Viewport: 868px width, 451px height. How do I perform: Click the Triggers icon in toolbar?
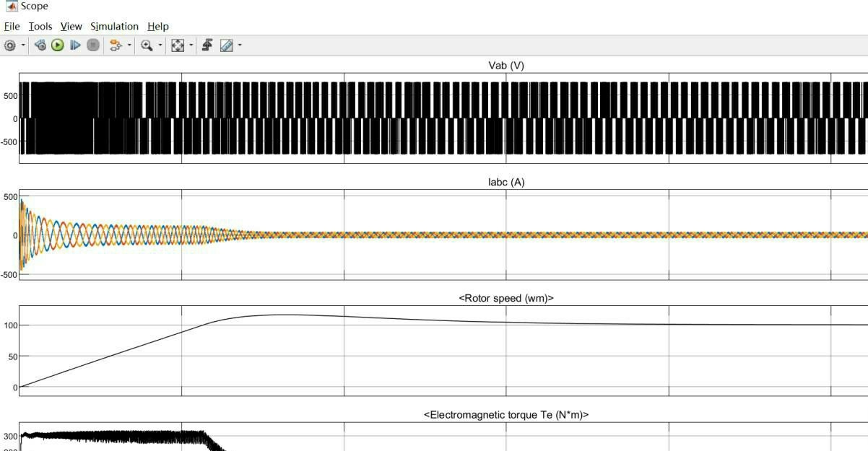point(207,45)
